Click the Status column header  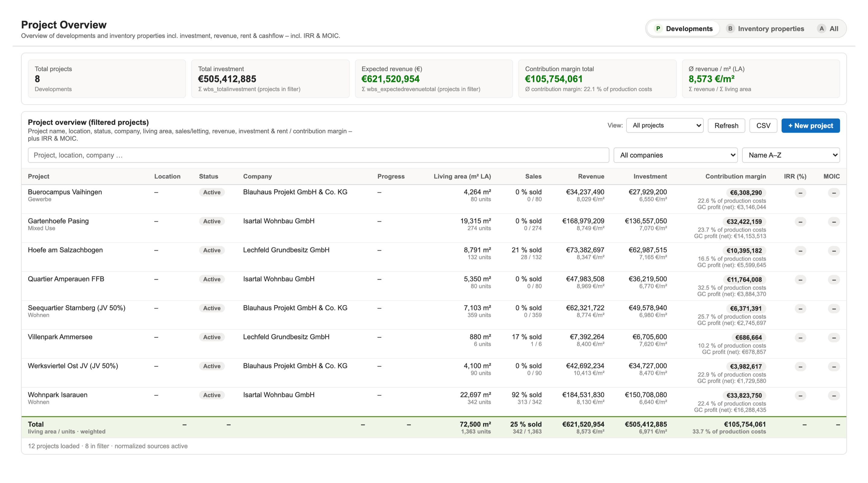pos(208,176)
